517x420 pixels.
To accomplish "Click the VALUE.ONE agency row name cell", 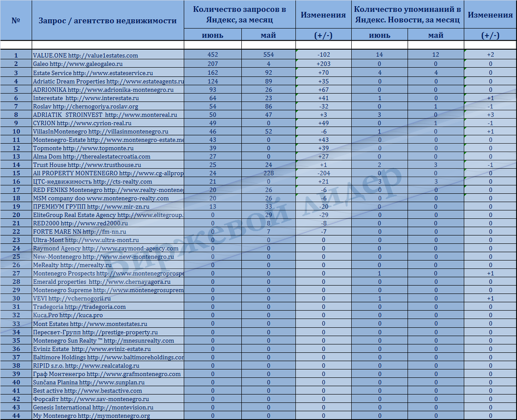I will tap(108, 55).
